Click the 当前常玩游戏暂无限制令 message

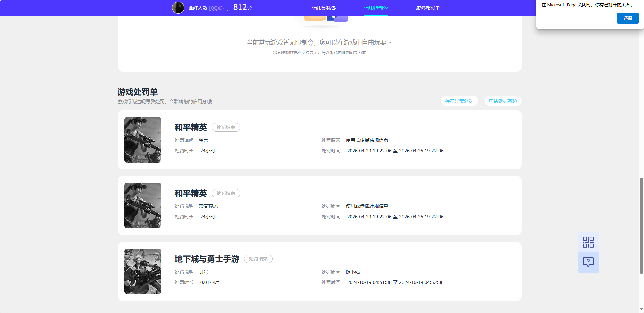point(319,42)
